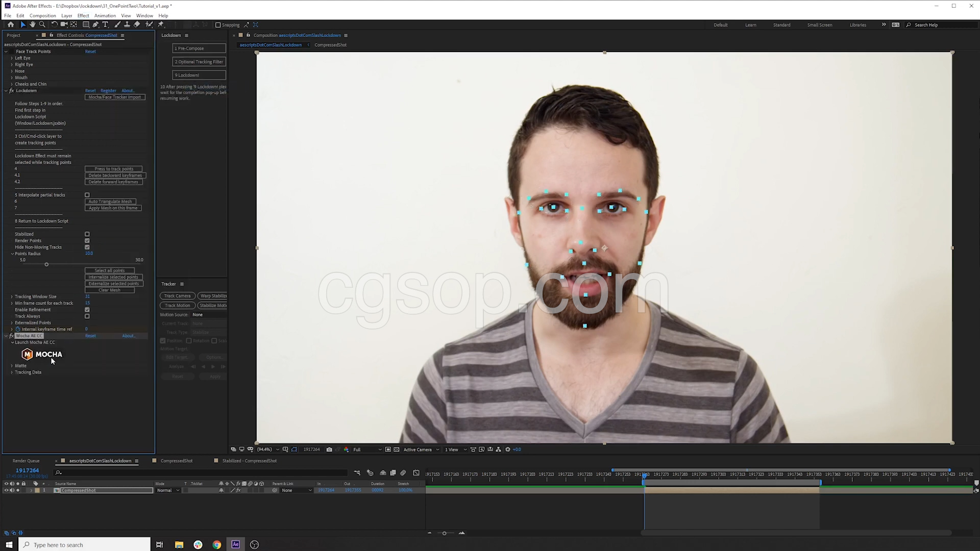Toggle Snapping checkbox in toolbar
Screen dimensions: 980x551
(x=218, y=24)
